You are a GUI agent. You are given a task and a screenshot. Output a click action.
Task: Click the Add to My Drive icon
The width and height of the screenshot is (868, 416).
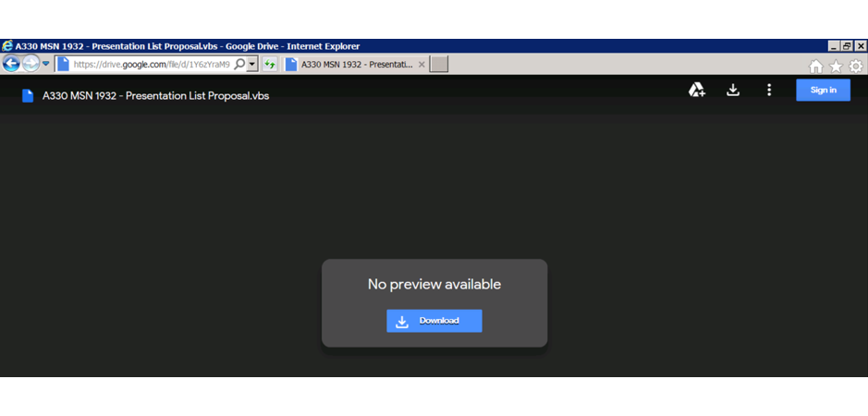click(x=697, y=90)
